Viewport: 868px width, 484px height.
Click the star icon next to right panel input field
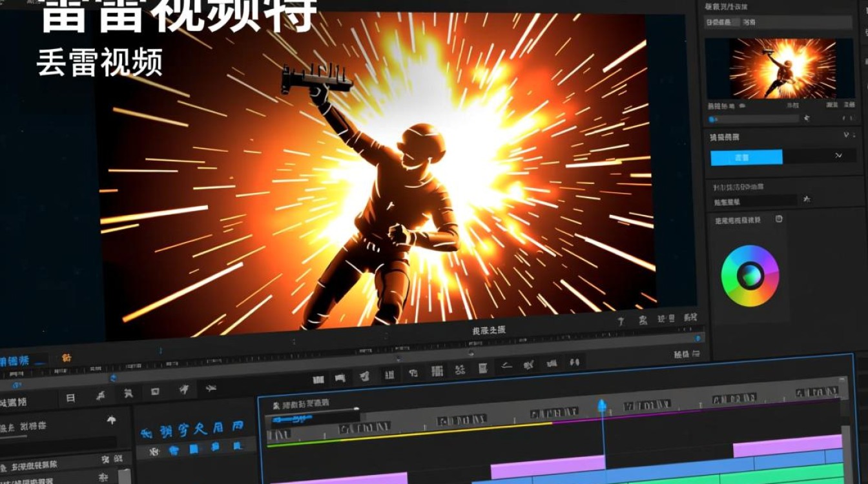tap(807, 199)
